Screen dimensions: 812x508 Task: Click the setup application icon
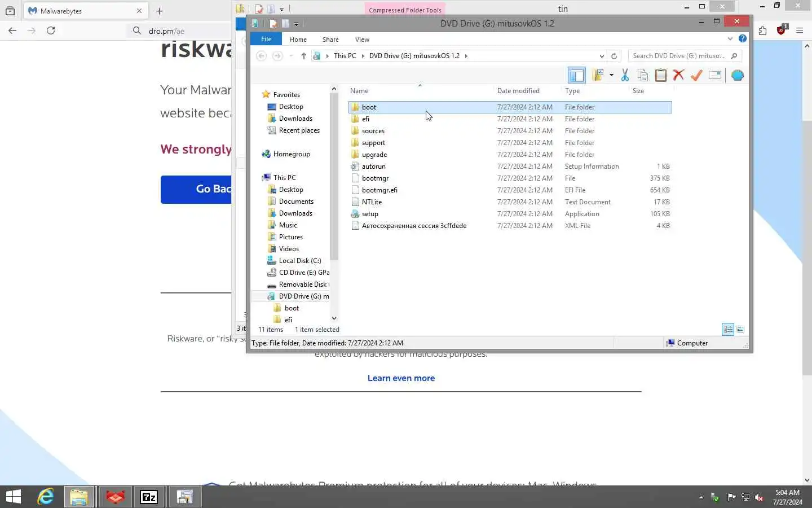click(x=355, y=213)
